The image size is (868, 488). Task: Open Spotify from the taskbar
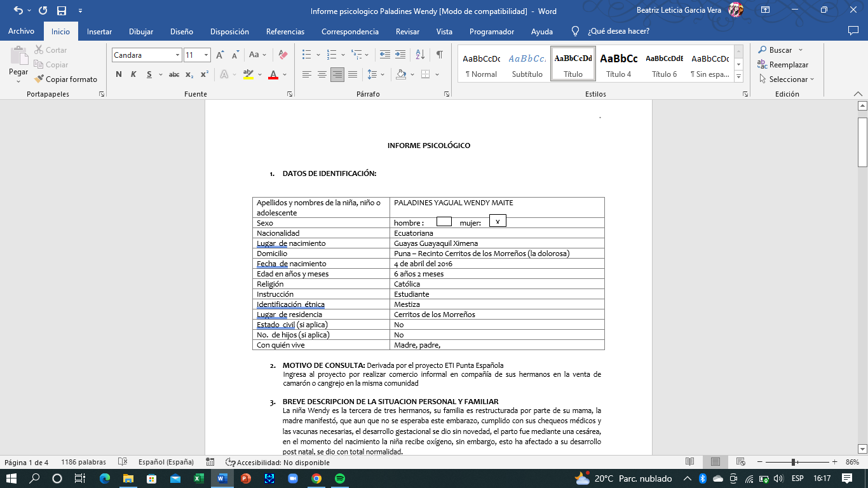tap(339, 478)
